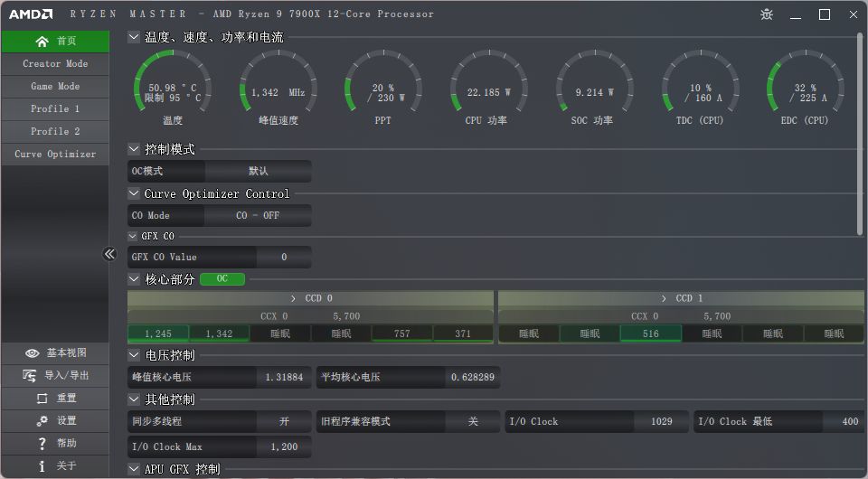Image resolution: width=868 pixels, height=479 pixels.
Task: Open Profile 2
Action: [55, 132]
